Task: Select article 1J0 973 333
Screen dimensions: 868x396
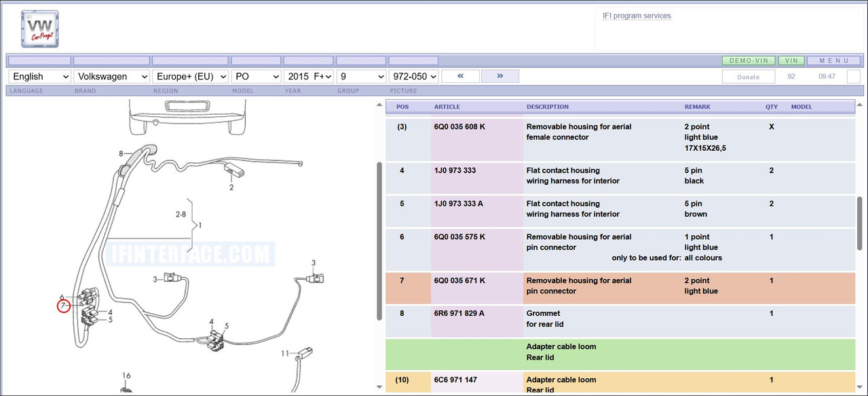Action: pyautogui.click(x=455, y=170)
